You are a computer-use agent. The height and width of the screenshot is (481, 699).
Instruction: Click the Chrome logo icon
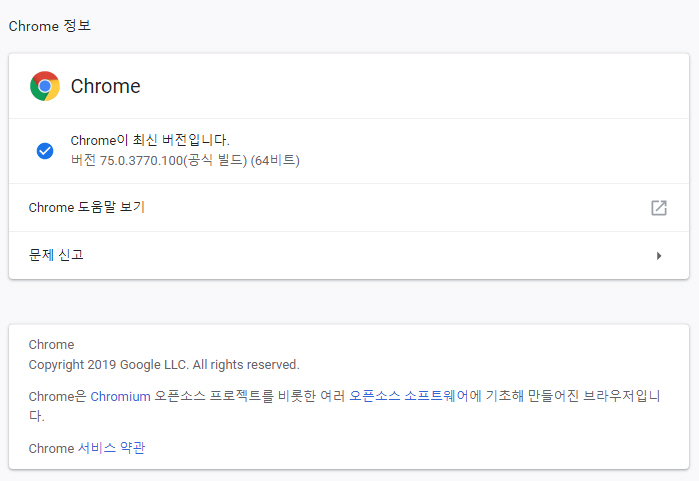pos(45,86)
